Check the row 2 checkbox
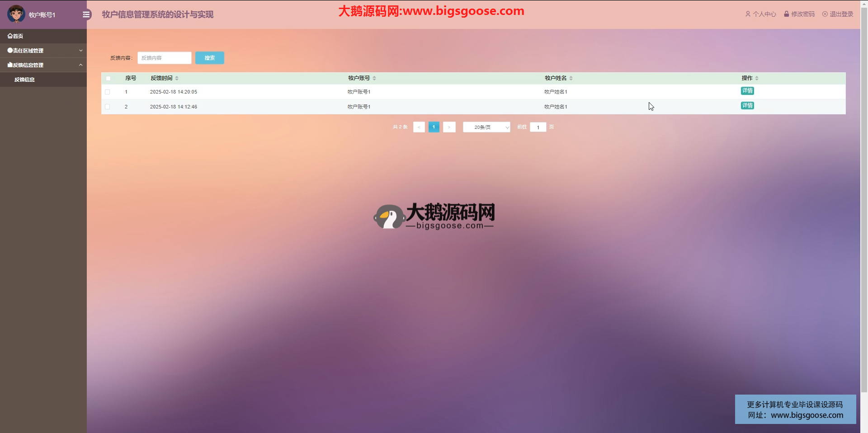Viewport: 868px width, 433px height. (x=108, y=107)
